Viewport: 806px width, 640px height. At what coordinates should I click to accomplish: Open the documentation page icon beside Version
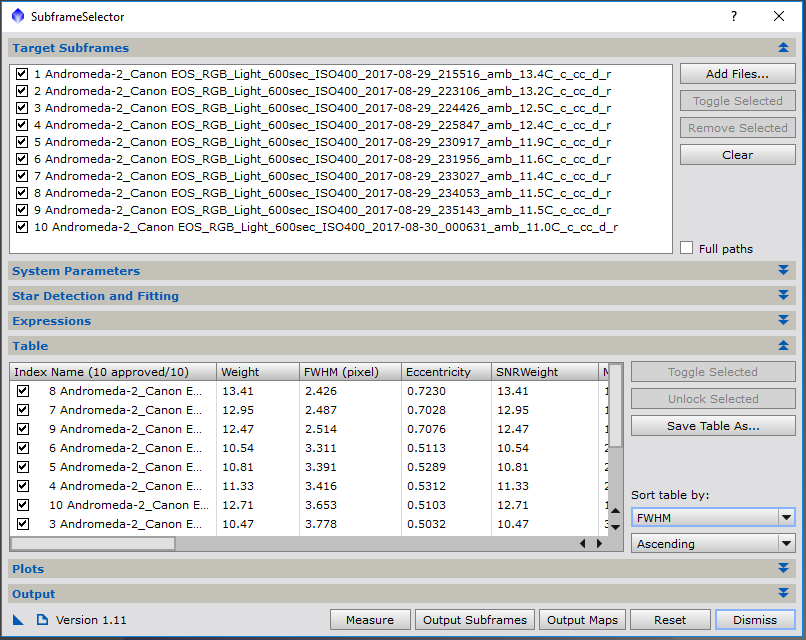click(x=42, y=619)
